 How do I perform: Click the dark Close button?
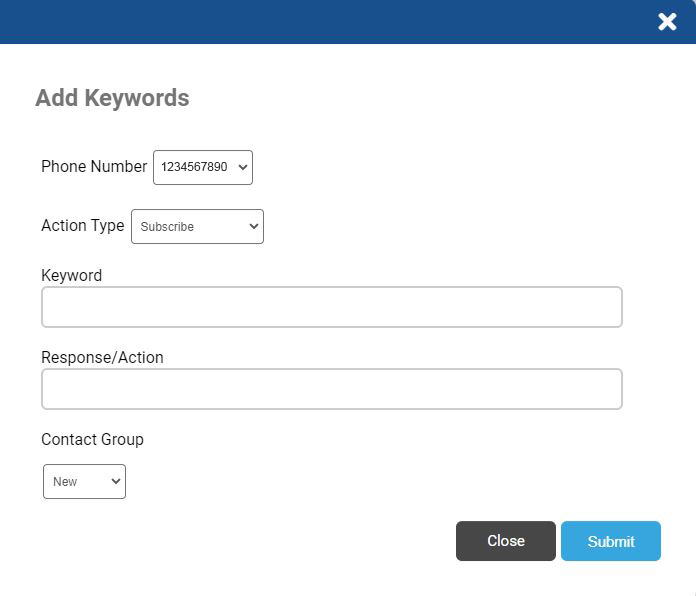[506, 541]
